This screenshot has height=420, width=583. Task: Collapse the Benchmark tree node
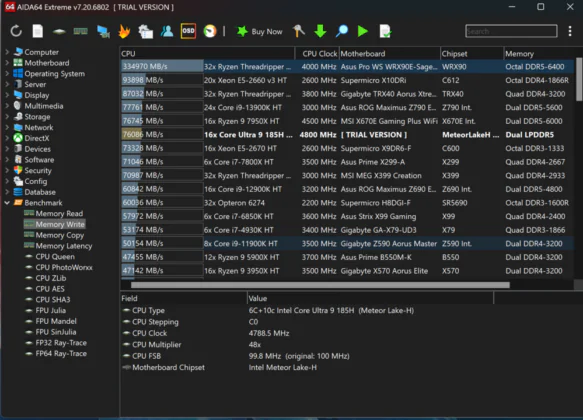coord(7,203)
